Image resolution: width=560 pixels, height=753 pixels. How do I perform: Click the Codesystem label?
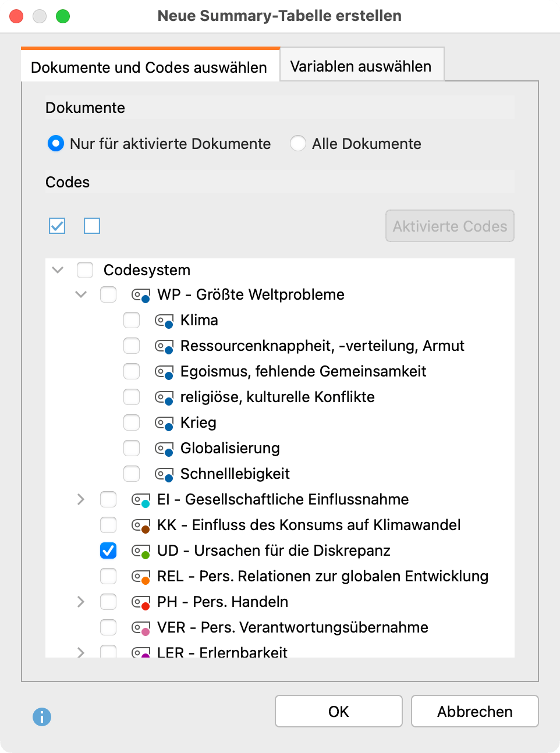pos(147,270)
